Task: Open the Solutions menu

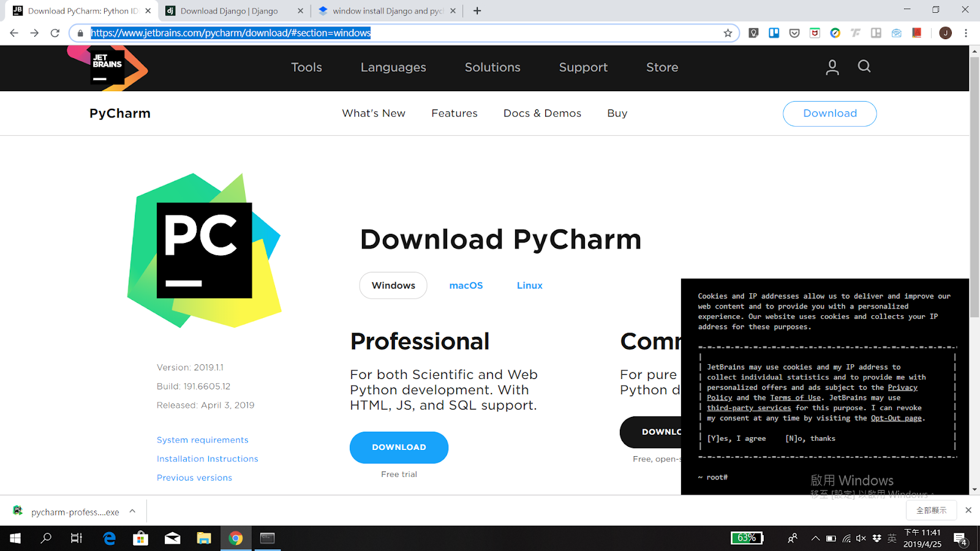Action: [x=492, y=67]
